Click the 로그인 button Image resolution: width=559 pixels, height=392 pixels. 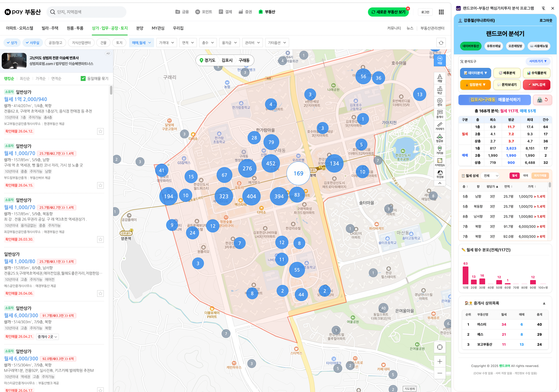coord(425,12)
